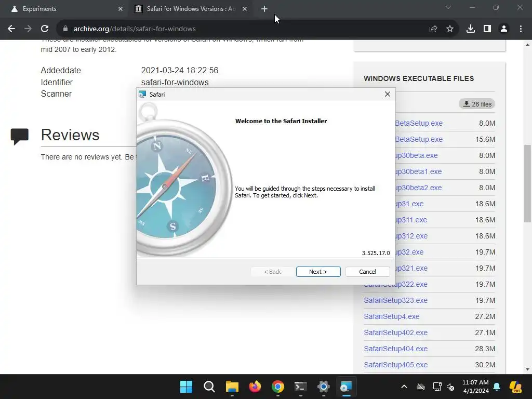The image size is (532, 399).
Task: Click the scrollbar down arrow
Action: (527, 369)
